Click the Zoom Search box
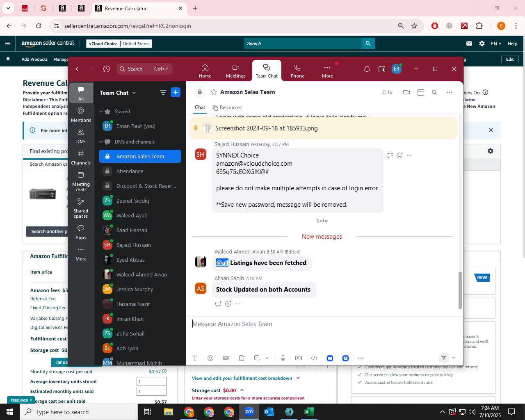 pyautogui.click(x=144, y=69)
